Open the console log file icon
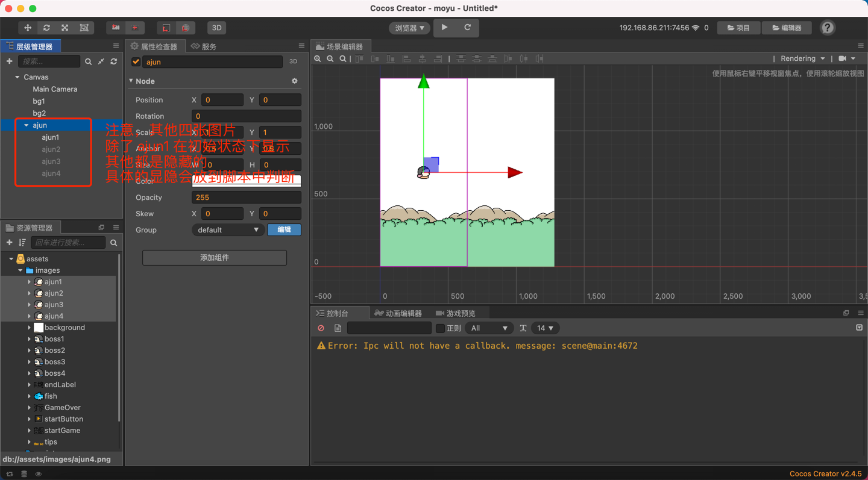Image resolution: width=868 pixels, height=480 pixels. coord(338,328)
